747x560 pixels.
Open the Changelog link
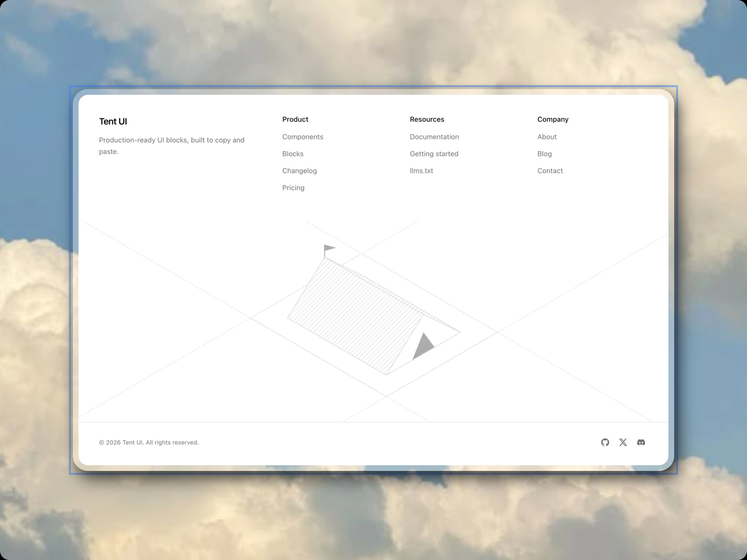(x=300, y=171)
